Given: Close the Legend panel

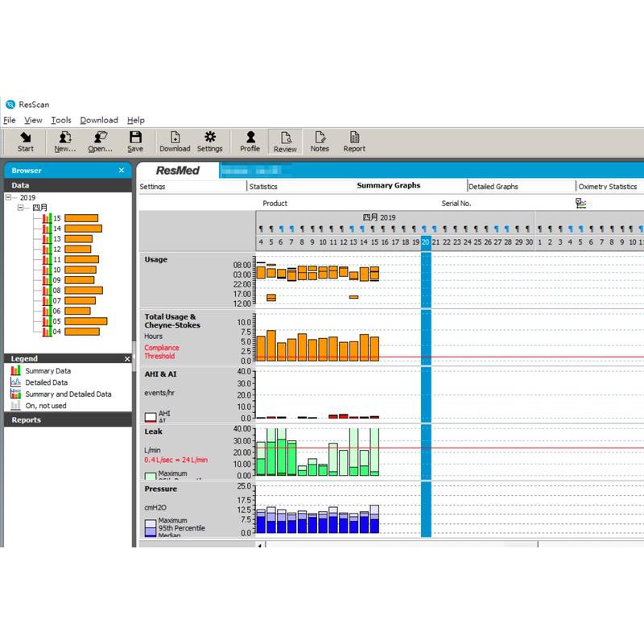Looking at the screenshot, I should point(127,359).
